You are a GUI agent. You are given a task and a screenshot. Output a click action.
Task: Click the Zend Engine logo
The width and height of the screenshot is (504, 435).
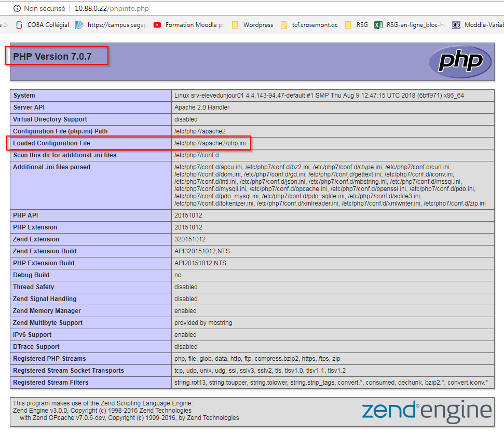(426, 410)
